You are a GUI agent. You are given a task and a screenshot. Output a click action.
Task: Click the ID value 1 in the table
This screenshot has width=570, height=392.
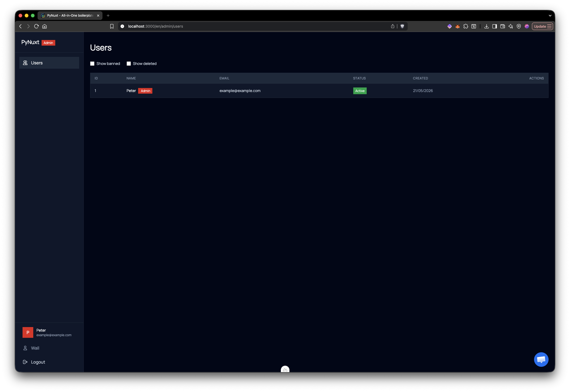tap(95, 91)
